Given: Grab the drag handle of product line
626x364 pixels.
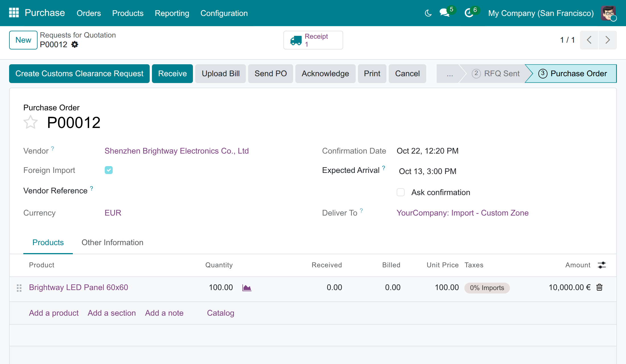Looking at the screenshot, I should pos(19,288).
